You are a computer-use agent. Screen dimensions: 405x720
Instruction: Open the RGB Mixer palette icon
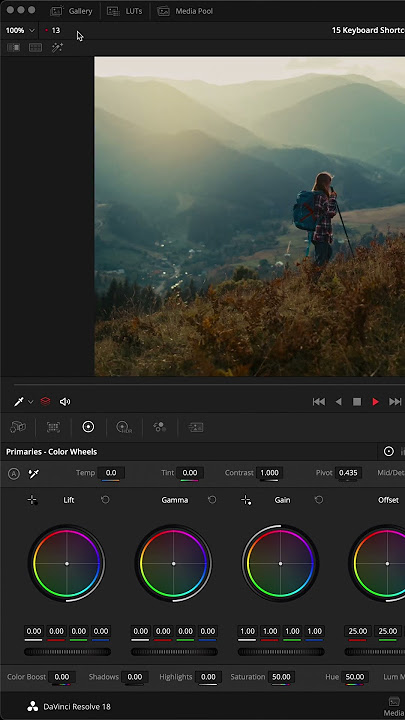(x=160, y=427)
